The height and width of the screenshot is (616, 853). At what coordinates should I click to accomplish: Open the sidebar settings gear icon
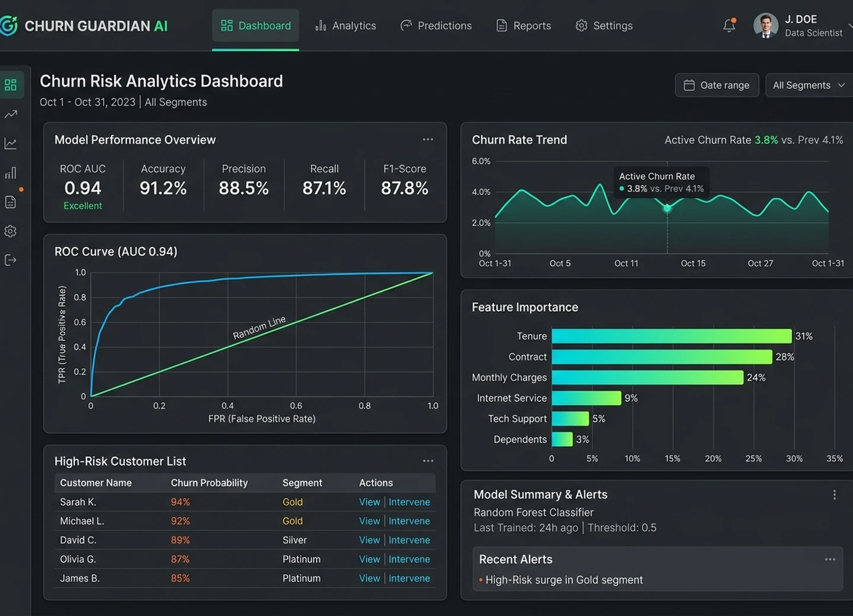point(11,231)
